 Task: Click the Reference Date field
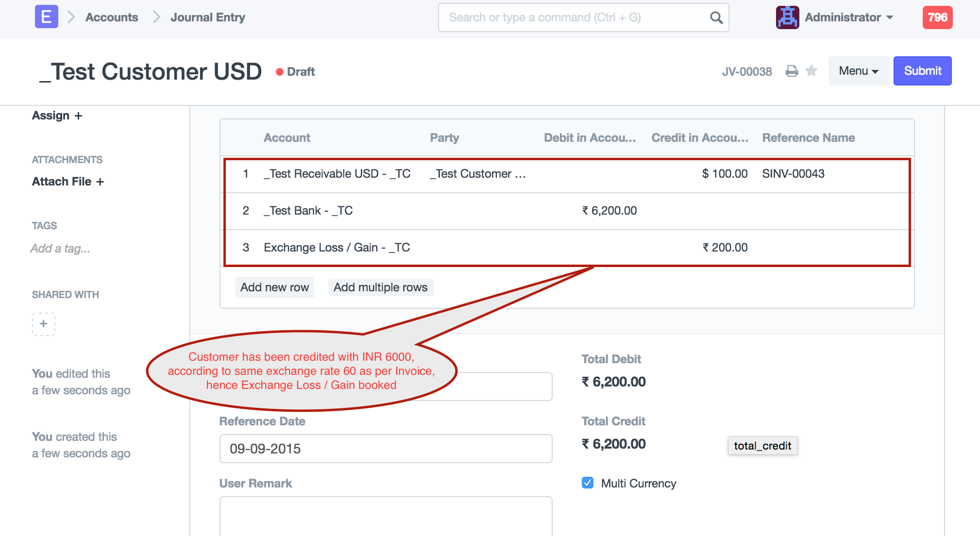click(x=386, y=449)
